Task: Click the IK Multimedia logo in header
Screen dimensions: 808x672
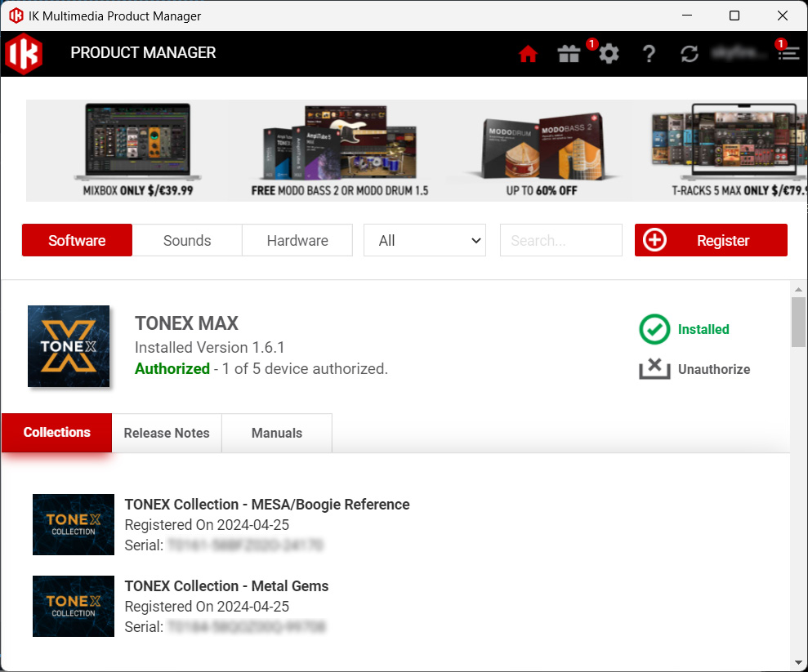Action: (x=23, y=54)
